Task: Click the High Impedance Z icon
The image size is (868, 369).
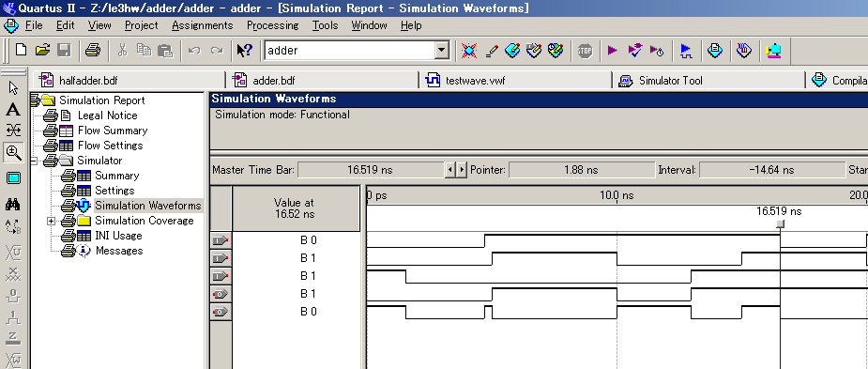Action: click(13, 339)
